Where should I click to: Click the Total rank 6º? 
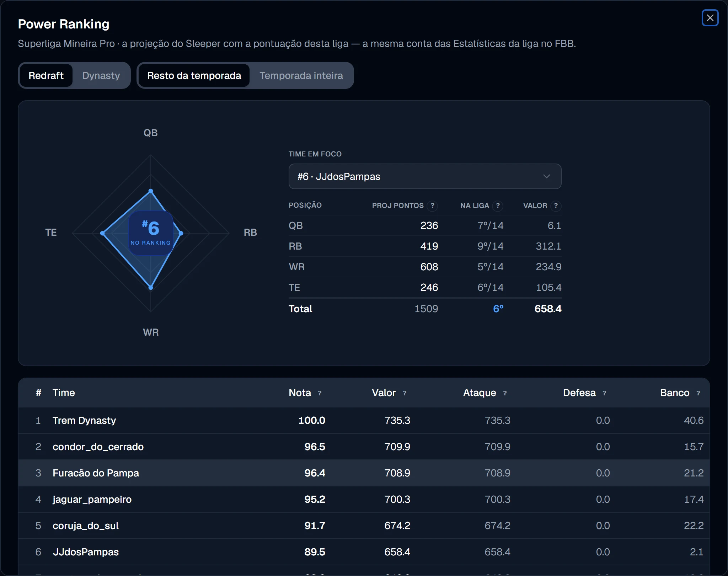point(498,309)
